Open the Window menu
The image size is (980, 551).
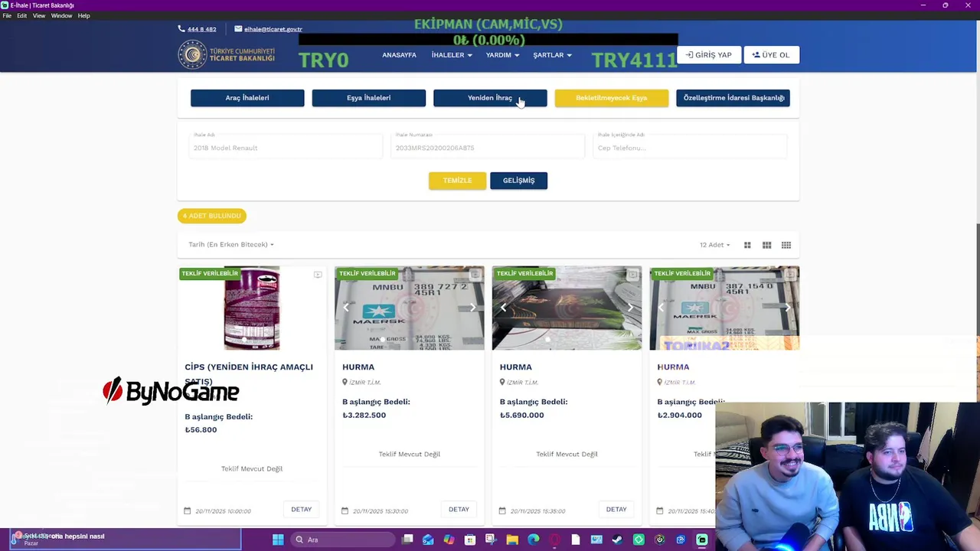tap(61, 15)
